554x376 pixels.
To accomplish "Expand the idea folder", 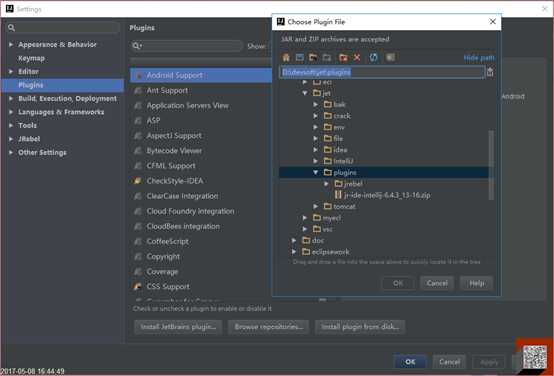I will pos(316,150).
